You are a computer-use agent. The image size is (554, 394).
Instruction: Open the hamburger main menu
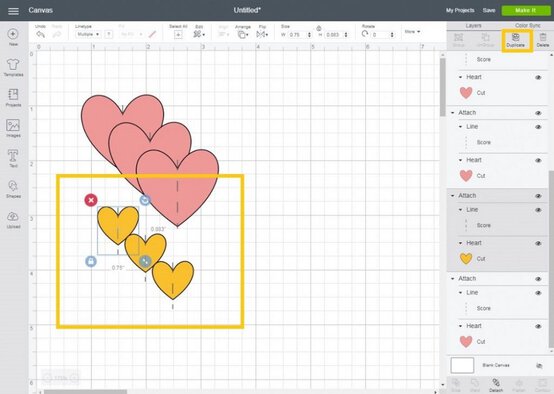tap(13, 11)
